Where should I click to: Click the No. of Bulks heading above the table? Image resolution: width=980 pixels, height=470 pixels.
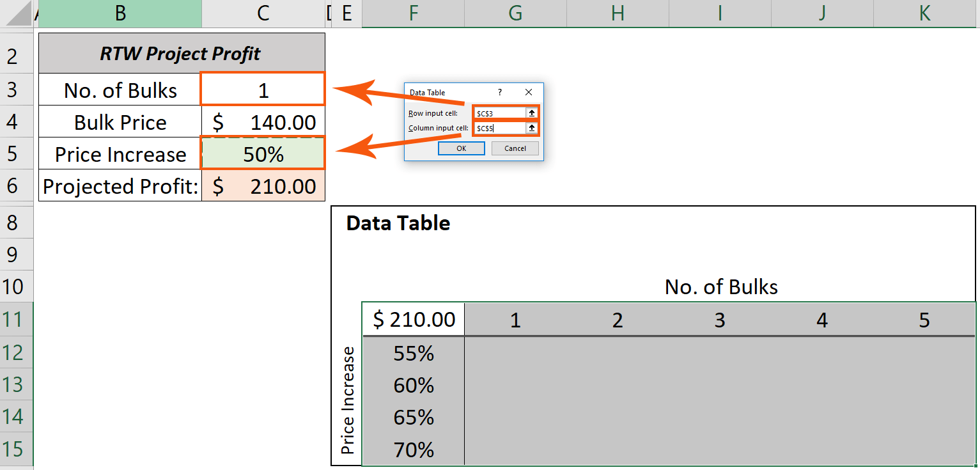tap(720, 286)
